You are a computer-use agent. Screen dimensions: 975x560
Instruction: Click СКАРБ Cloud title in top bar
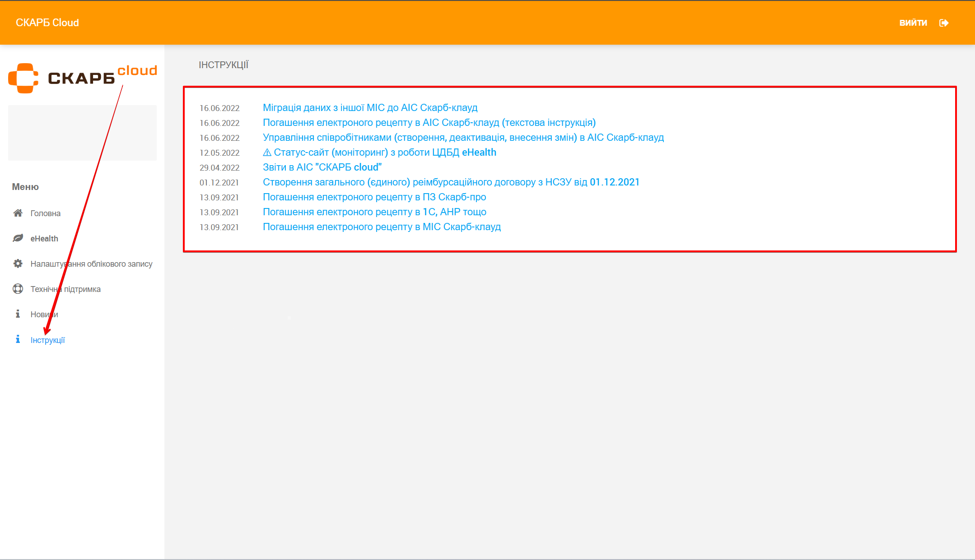[x=47, y=23]
